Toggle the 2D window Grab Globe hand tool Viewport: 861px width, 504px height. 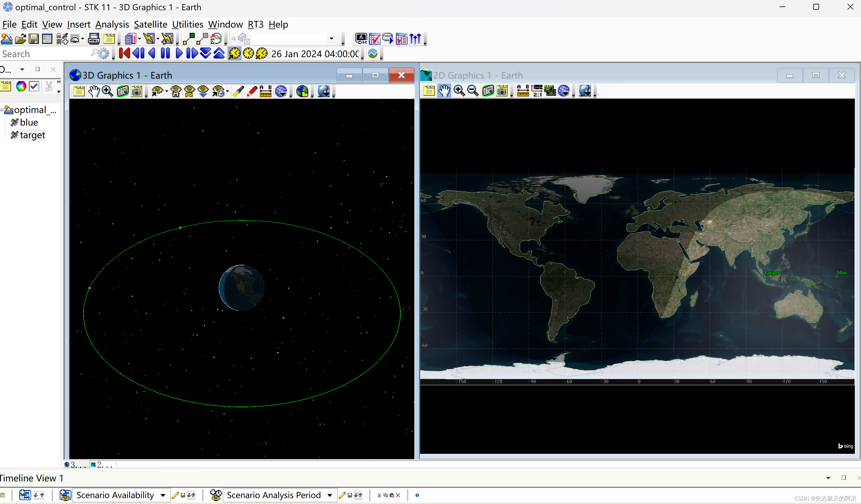click(444, 91)
